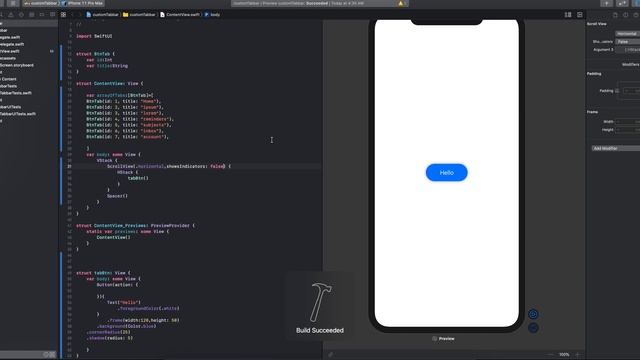Screen dimensions: 640x360
Task: Open the Issue navigator warning-triangle tab
Action: [11, 14]
